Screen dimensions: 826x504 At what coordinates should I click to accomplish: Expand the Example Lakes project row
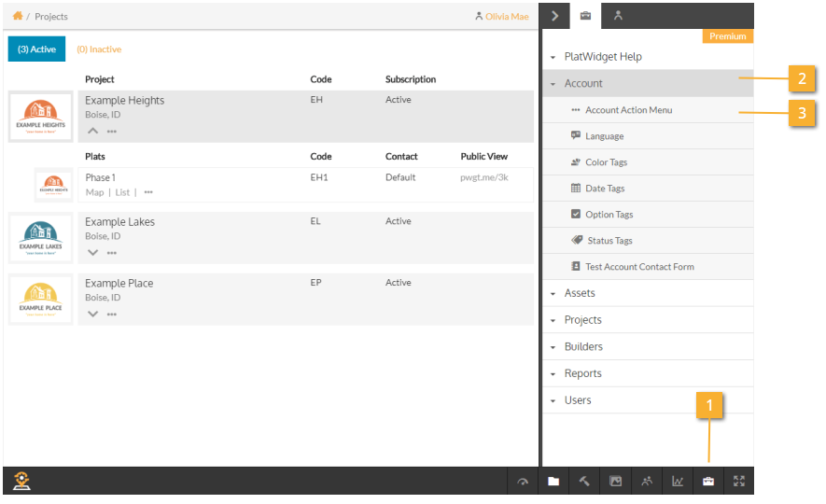coord(92,252)
